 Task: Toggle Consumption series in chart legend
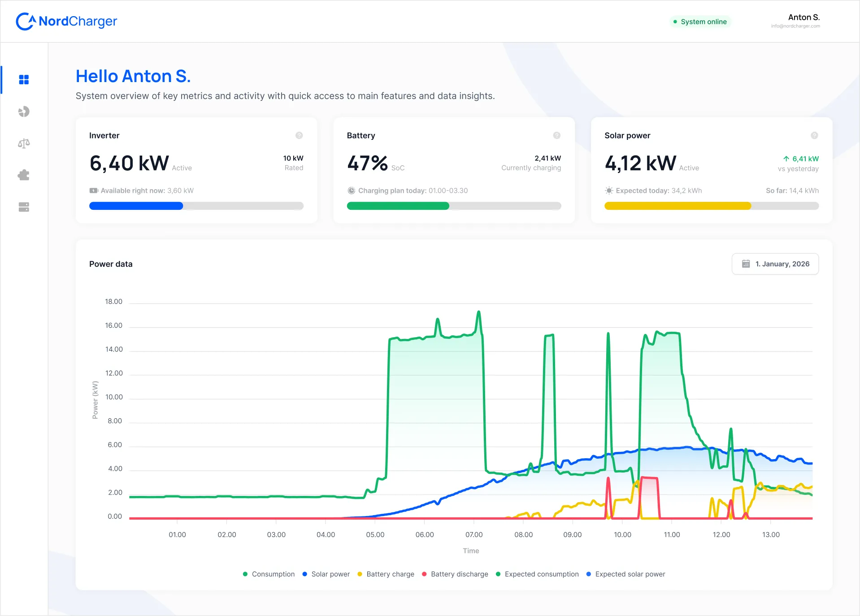click(x=269, y=574)
